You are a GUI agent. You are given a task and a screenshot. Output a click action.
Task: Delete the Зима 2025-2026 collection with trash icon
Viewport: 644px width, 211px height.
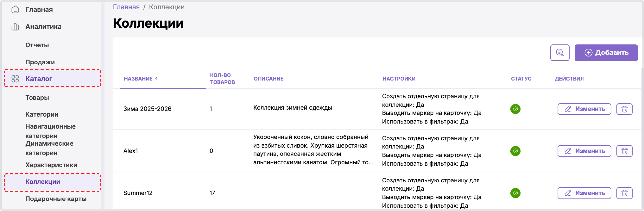pyautogui.click(x=624, y=109)
